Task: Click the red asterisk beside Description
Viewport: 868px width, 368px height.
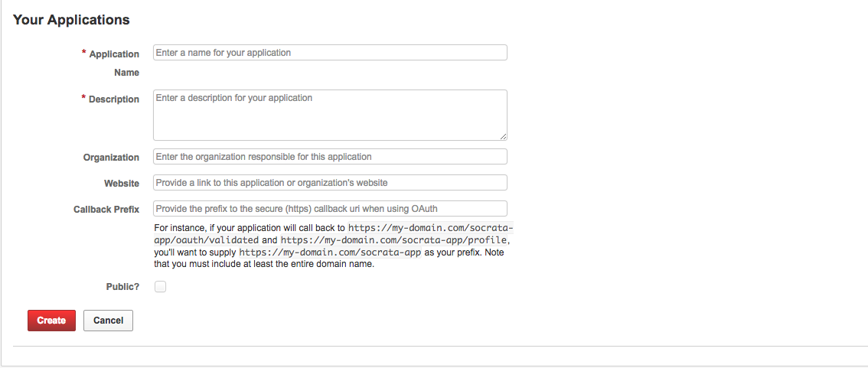Action: point(84,98)
